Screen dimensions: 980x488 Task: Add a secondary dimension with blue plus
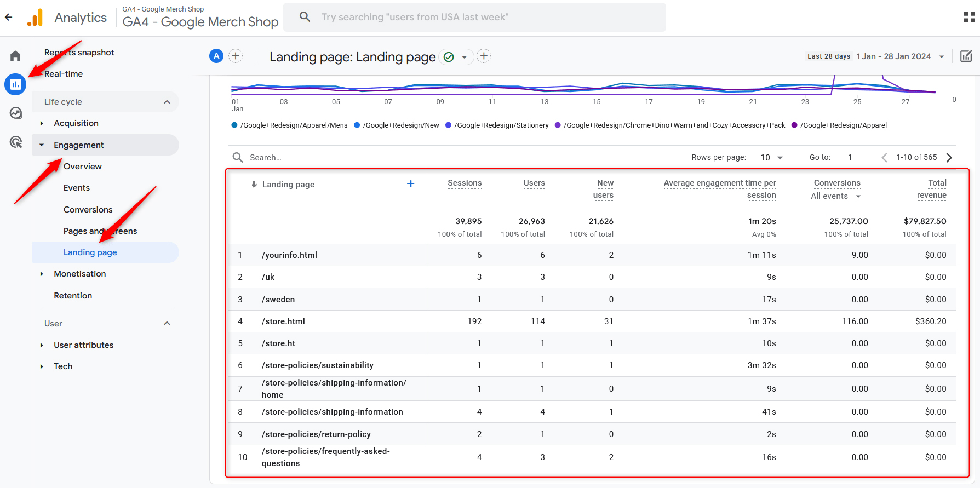[x=410, y=183]
